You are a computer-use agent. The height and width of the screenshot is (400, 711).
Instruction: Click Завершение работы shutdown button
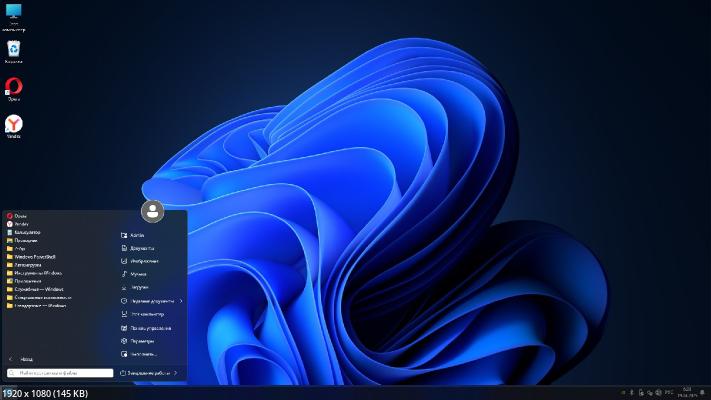click(145, 373)
